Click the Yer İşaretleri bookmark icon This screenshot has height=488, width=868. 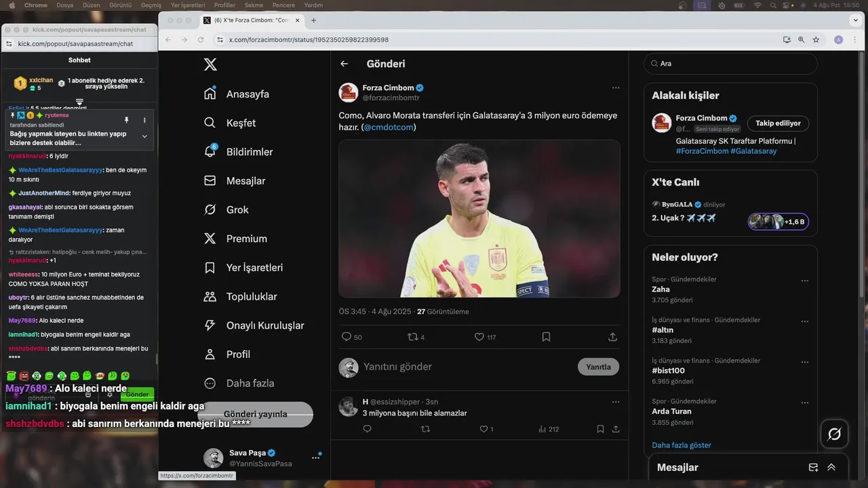coord(210,268)
